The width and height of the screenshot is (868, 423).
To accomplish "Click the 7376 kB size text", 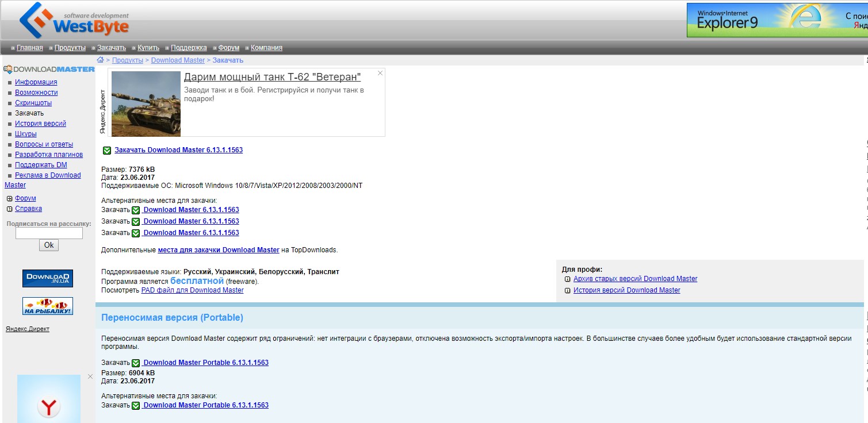I will (x=142, y=170).
